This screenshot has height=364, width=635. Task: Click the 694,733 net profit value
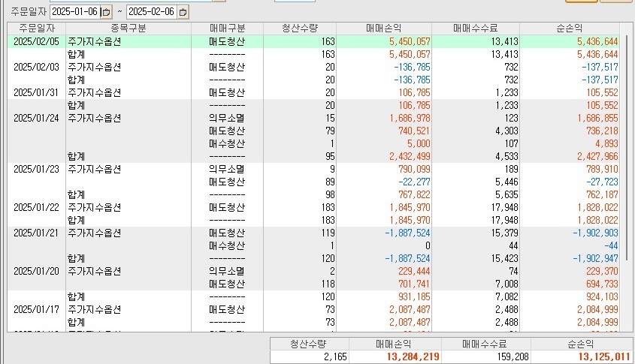click(x=602, y=284)
